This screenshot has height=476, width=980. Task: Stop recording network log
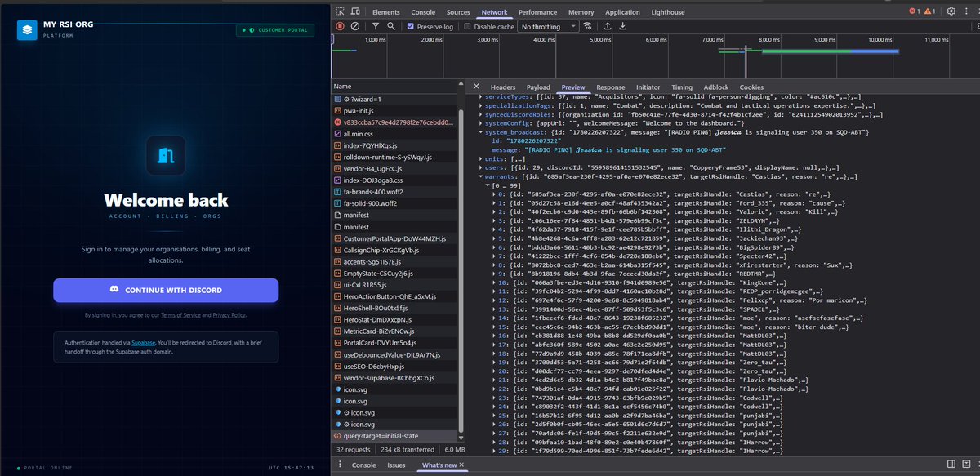[x=341, y=26]
